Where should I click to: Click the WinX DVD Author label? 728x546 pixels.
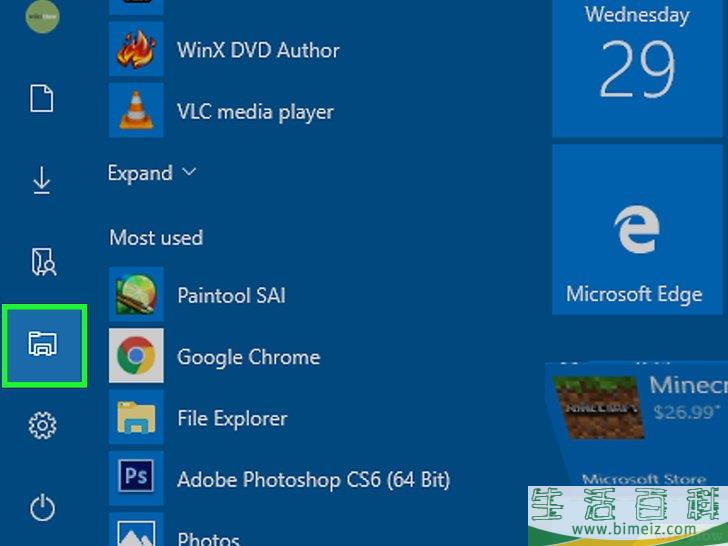tap(258, 50)
